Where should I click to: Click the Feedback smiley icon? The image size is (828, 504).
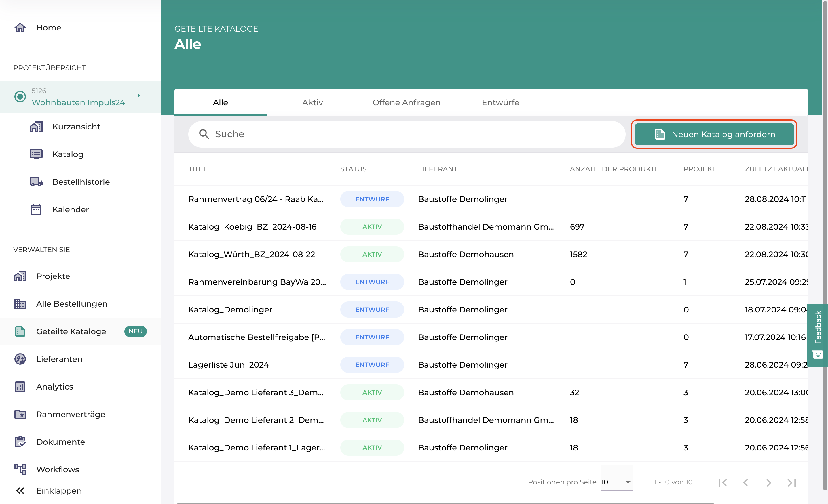coord(818,355)
